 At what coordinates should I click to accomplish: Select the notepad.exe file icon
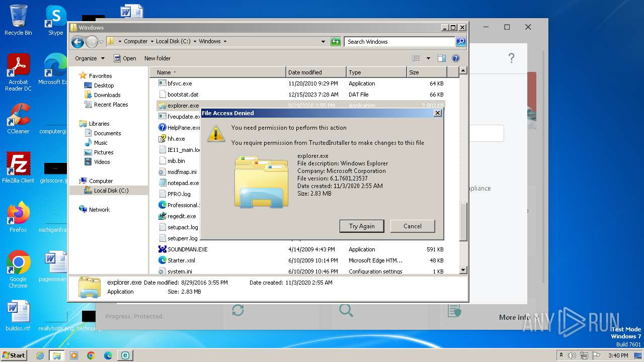pyautogui.click(x=163, y=183)
